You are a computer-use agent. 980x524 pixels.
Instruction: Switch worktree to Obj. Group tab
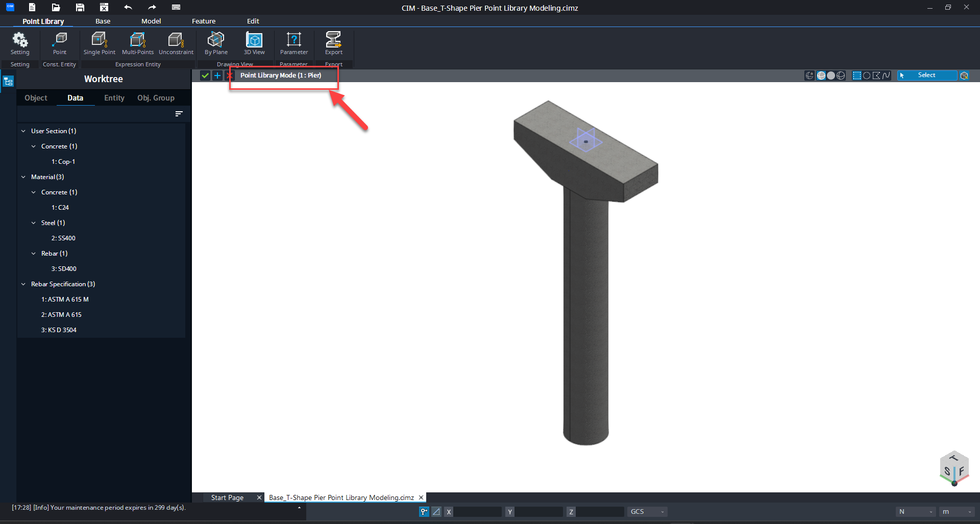point(156,98)
